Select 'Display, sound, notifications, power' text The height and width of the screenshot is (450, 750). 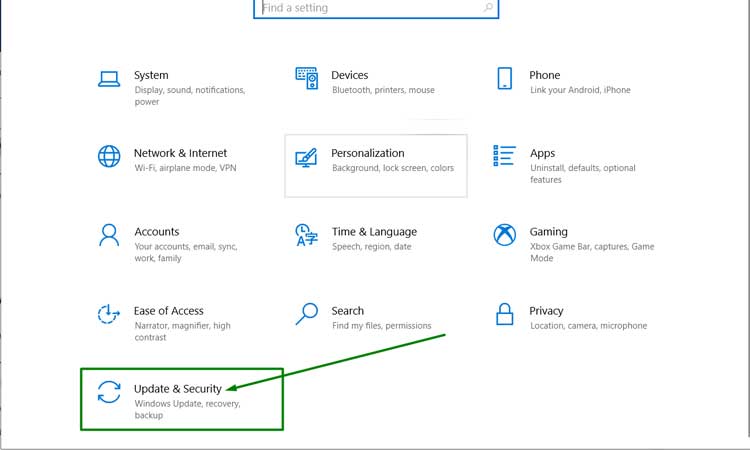coord(190,96)
